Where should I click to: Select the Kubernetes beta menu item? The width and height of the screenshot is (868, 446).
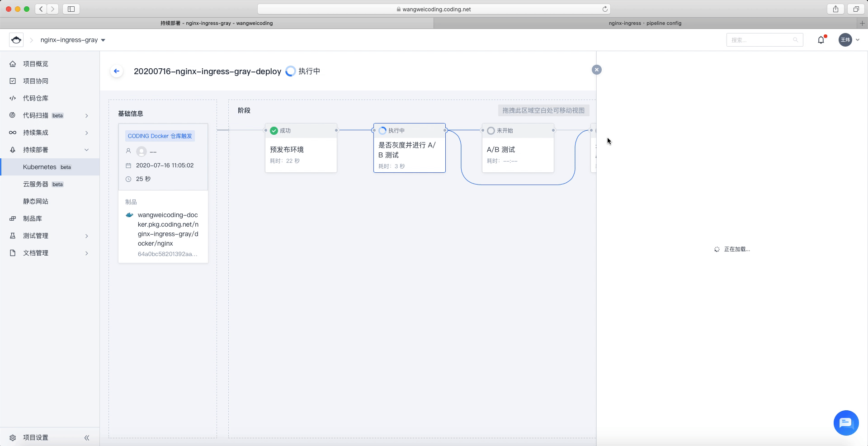[x=50, y=167]
